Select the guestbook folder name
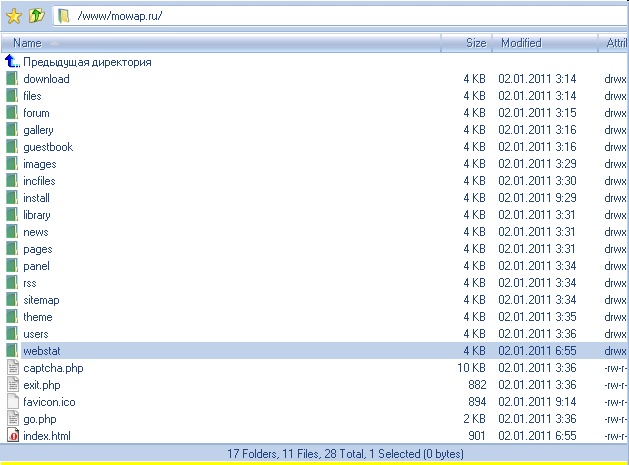This screenshot has width=629, height=465. click(48, 147)
